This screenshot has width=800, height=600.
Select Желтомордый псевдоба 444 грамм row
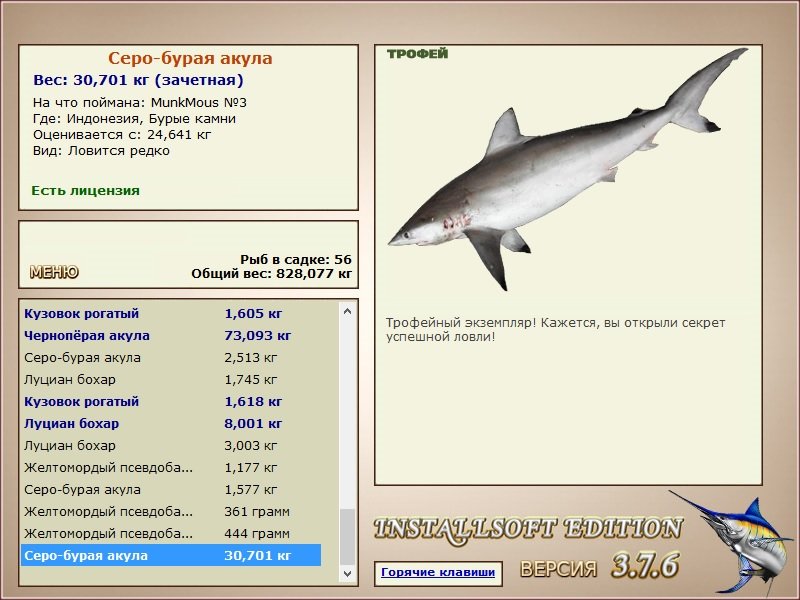coord(171,533)
